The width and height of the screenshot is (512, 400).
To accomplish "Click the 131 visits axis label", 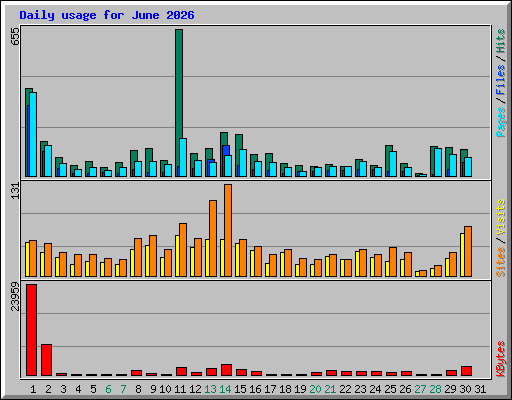I will pyautogui.click(x=16, y=191).
